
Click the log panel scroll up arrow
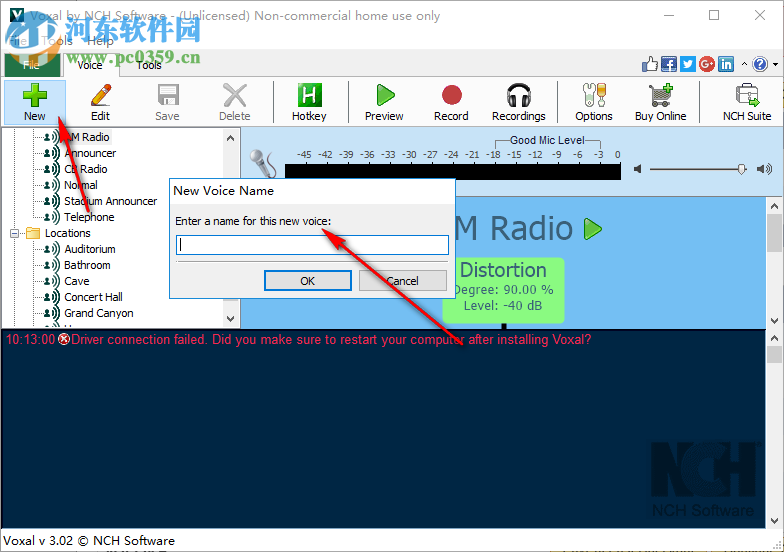click(774, 338)
